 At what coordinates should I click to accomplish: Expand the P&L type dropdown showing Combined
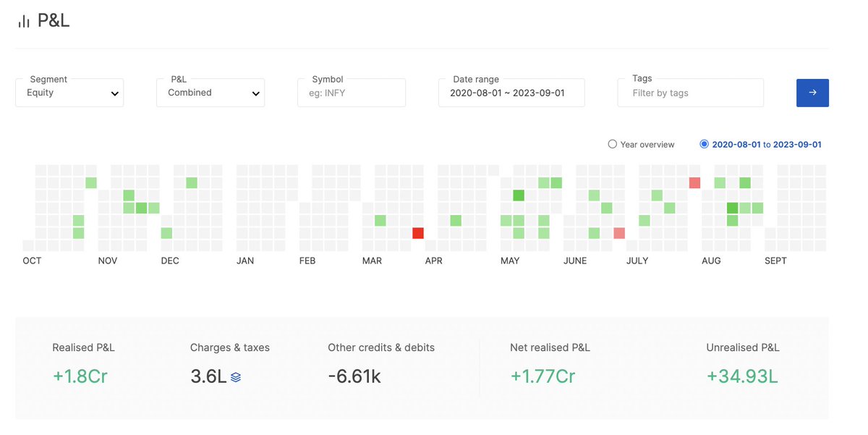(210, 93)
